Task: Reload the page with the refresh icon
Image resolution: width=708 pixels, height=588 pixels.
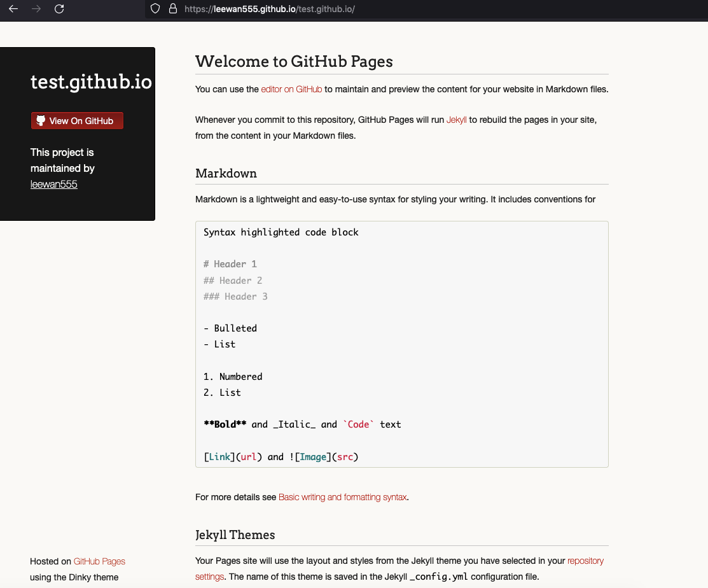Action: 59,8
